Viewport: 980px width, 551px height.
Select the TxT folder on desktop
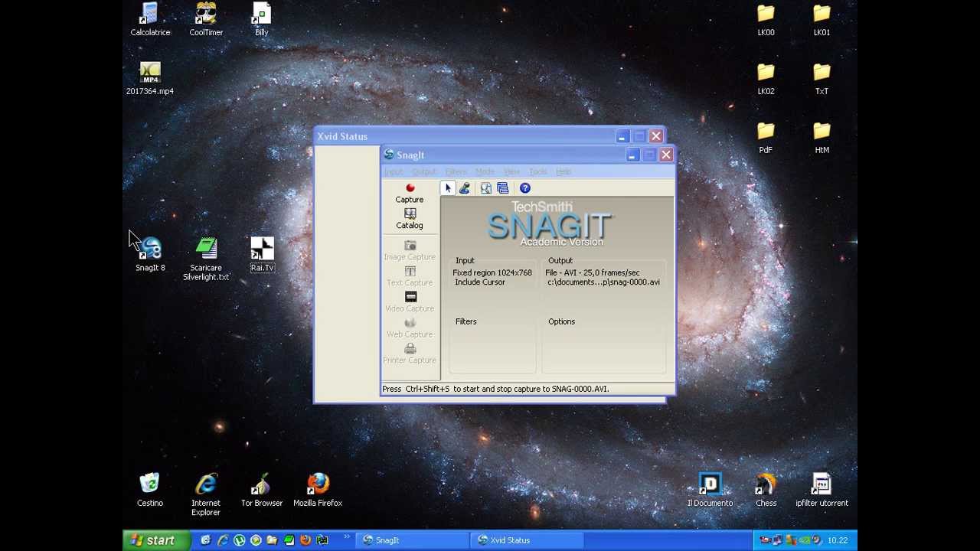(x=822, y=79)
